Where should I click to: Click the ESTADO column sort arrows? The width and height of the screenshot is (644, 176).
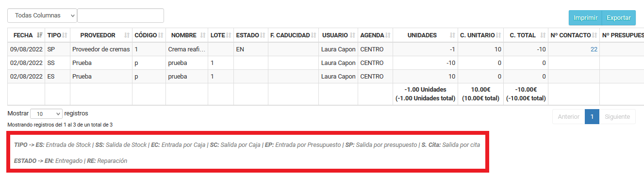(263, 35)
